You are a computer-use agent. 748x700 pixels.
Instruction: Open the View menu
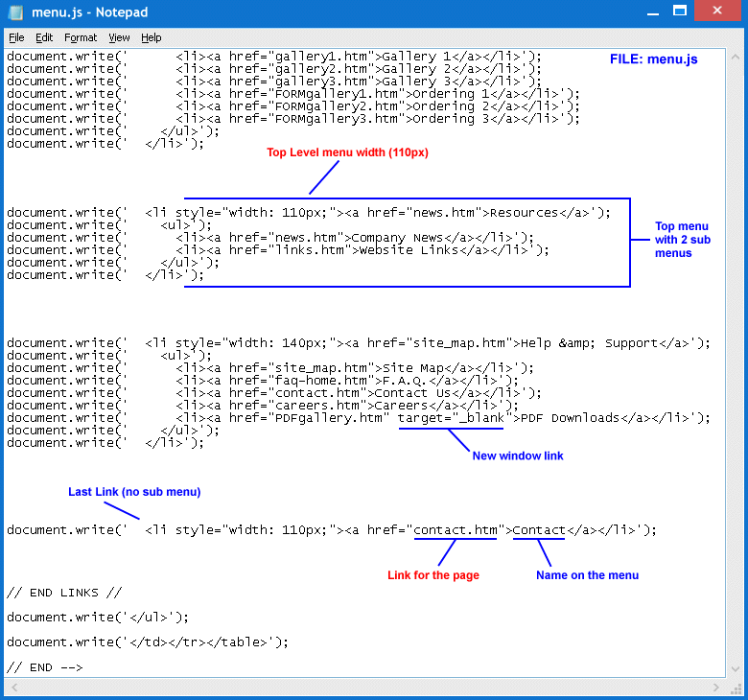click(x=119, y=37)
